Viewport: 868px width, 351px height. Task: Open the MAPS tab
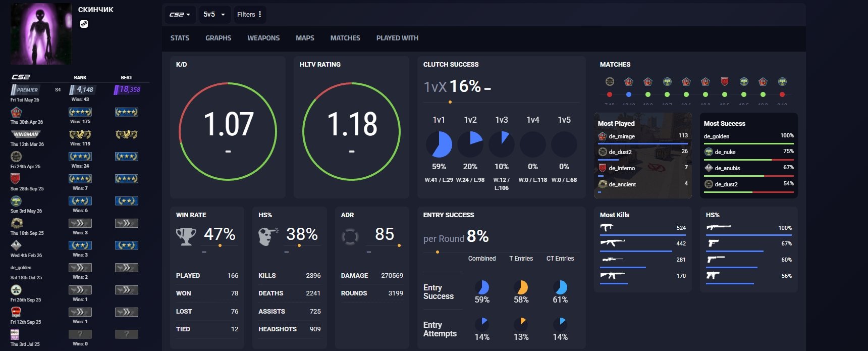[x=305, y=38]
